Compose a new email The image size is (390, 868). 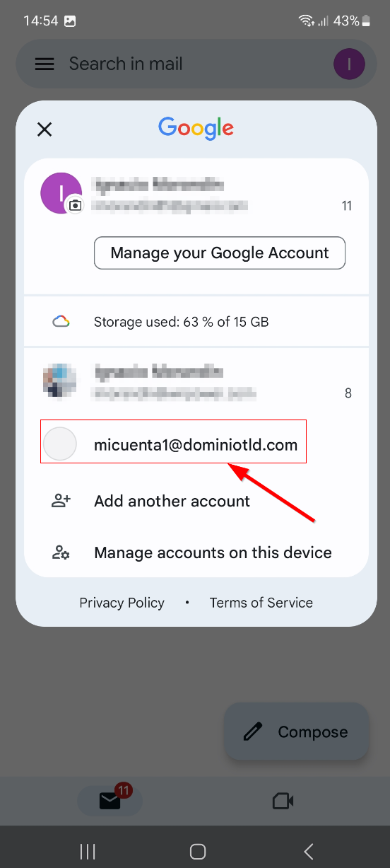click(x=297, y=732)
